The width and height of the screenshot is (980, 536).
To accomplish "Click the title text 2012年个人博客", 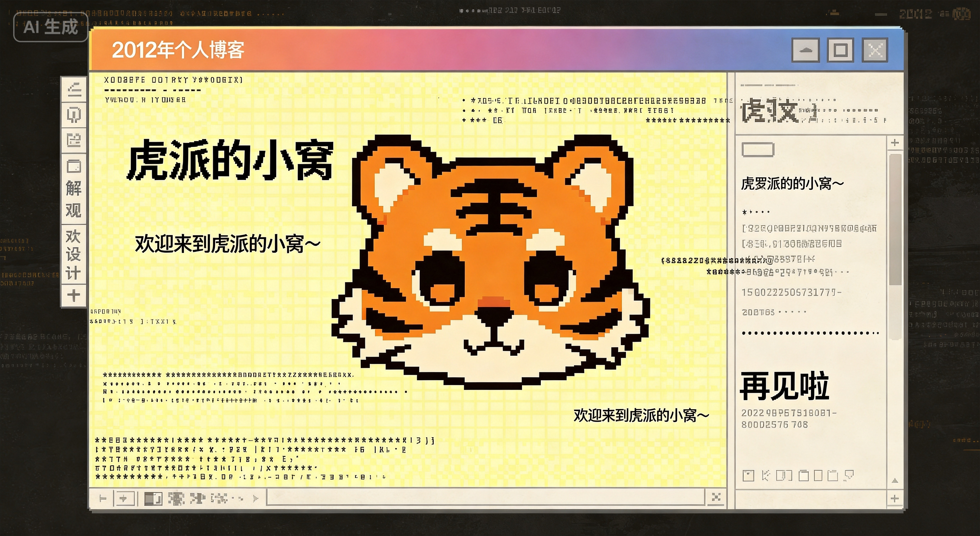I will pyautogui.click(x=178, y=50).
